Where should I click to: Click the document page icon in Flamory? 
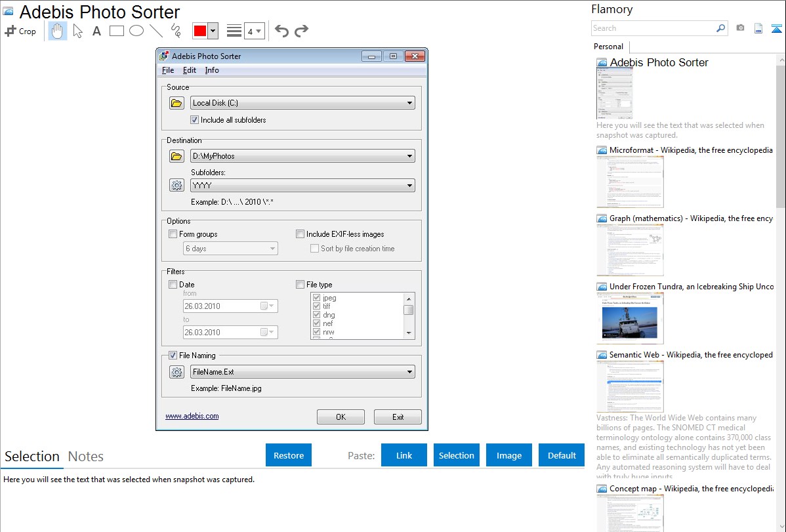click(x=758, y=29)
